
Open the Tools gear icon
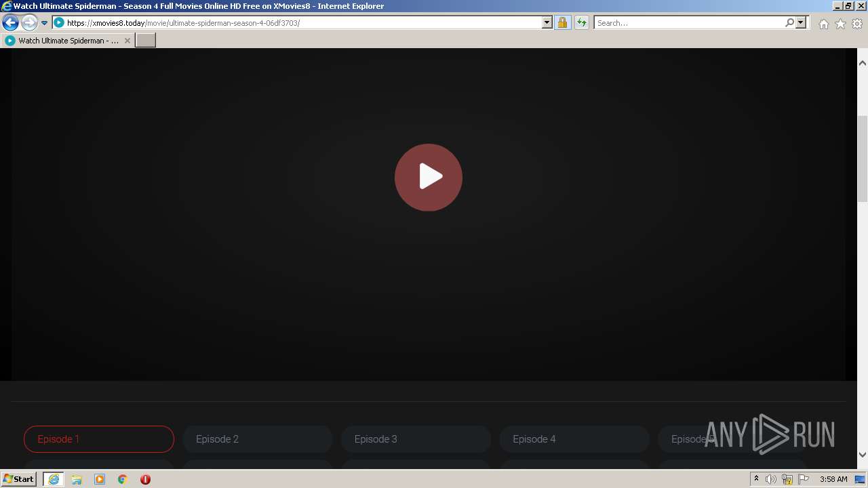(857, 24)
